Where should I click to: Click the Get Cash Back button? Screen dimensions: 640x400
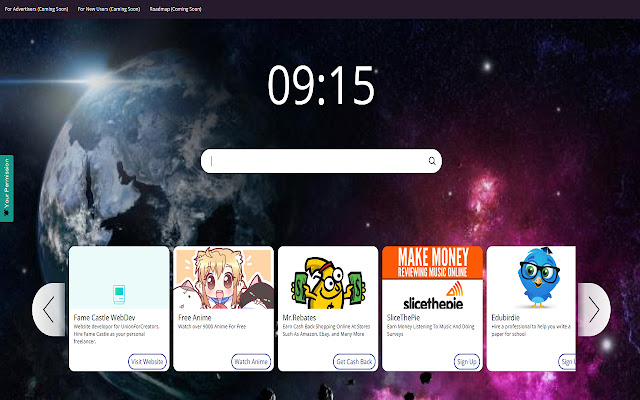pos(354,362)
